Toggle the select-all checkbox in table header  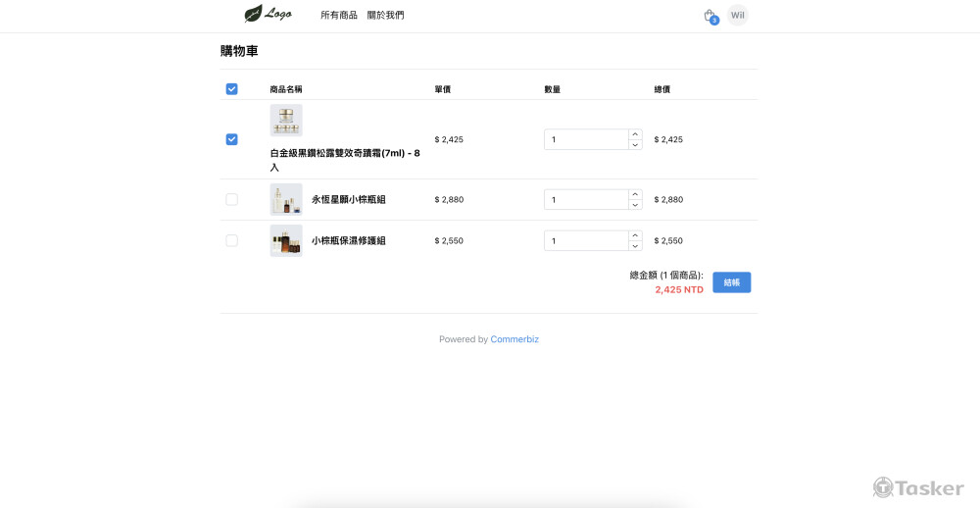tap(231, 89)
